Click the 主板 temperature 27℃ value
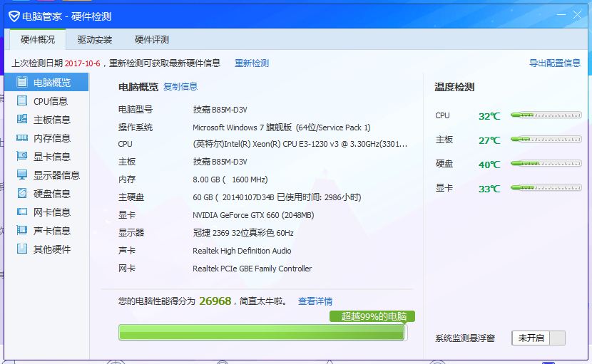The image size is (592, 364). pos(489,140)
